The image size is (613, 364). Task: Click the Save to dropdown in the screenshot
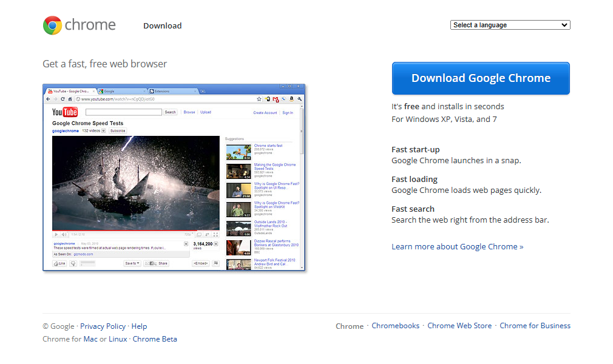click(x=132, y=263)
